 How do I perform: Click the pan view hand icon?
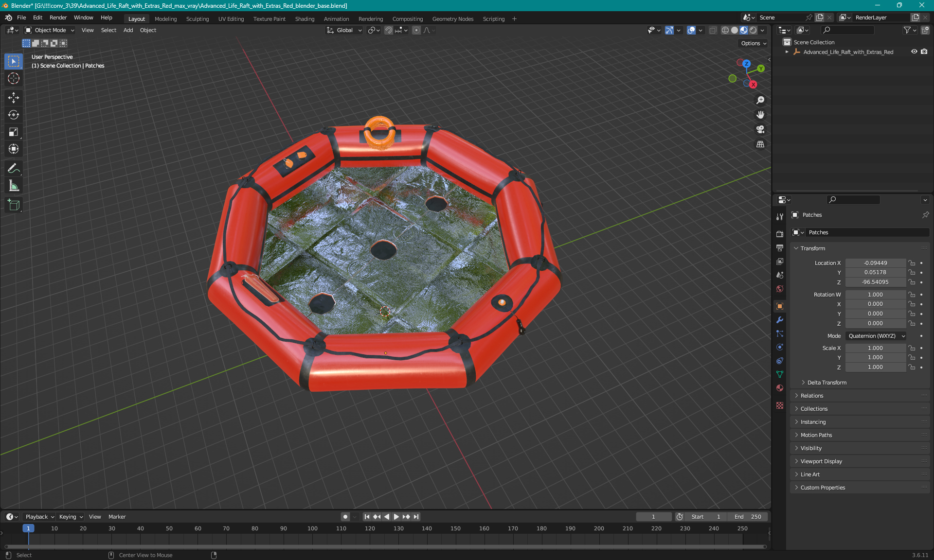click(x=760, y=115)
